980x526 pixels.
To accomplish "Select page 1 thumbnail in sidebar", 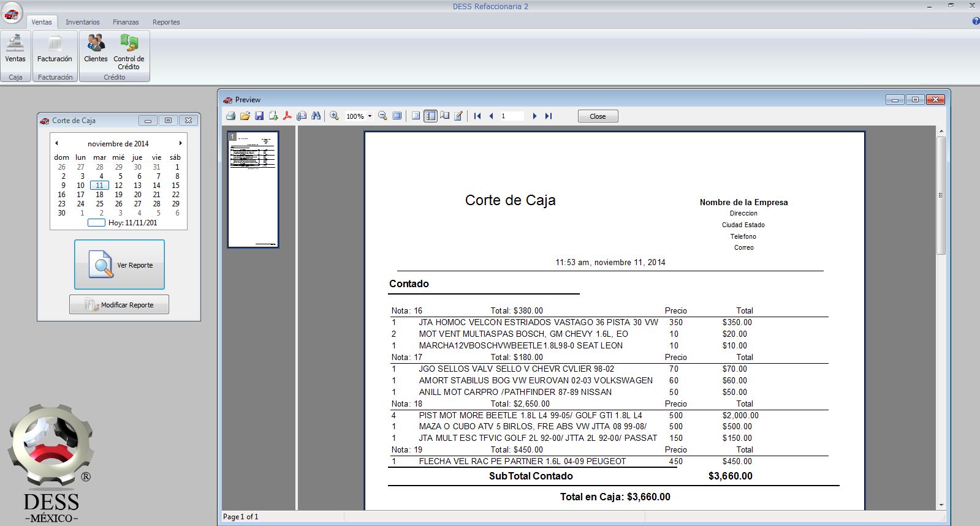I will (x=253, y=189).
